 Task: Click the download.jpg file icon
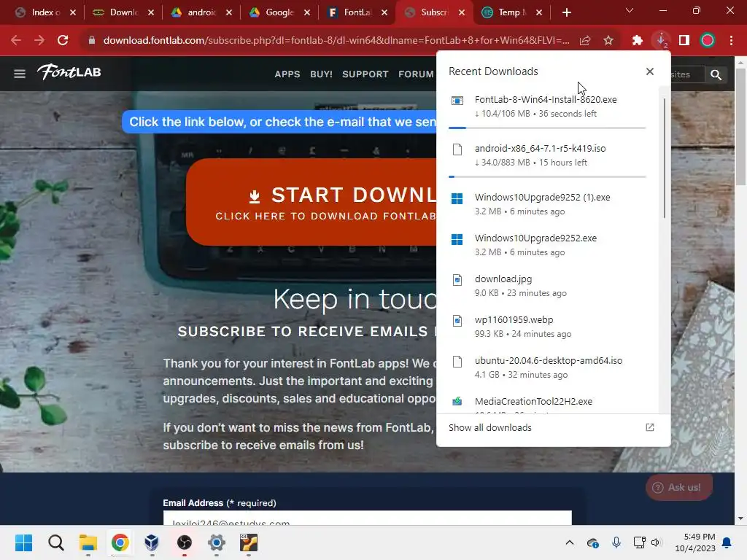pos(457,280)
